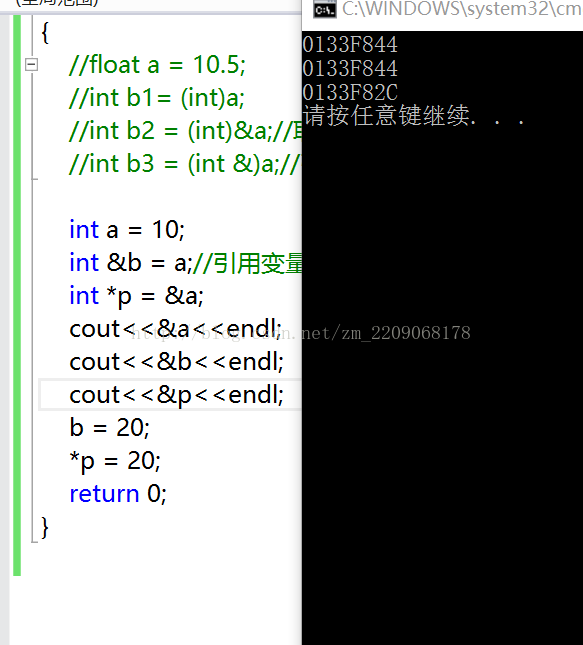Click console output 0133F82C
This screenshot has height=645, width=583.
click(x=350, y=92)
